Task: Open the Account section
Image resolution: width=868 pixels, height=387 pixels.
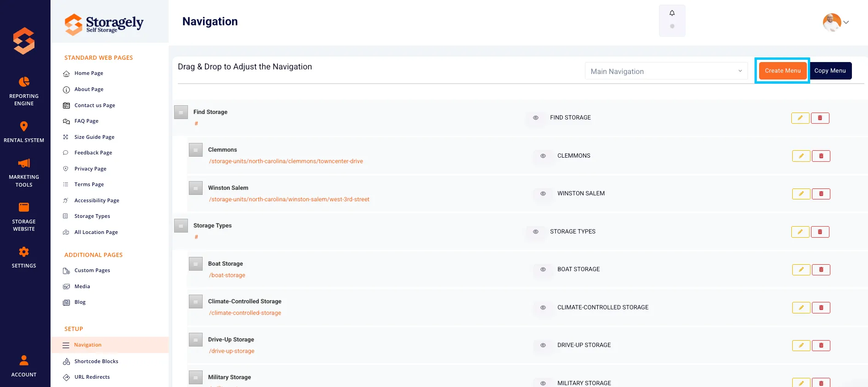Action: [24, 366]
